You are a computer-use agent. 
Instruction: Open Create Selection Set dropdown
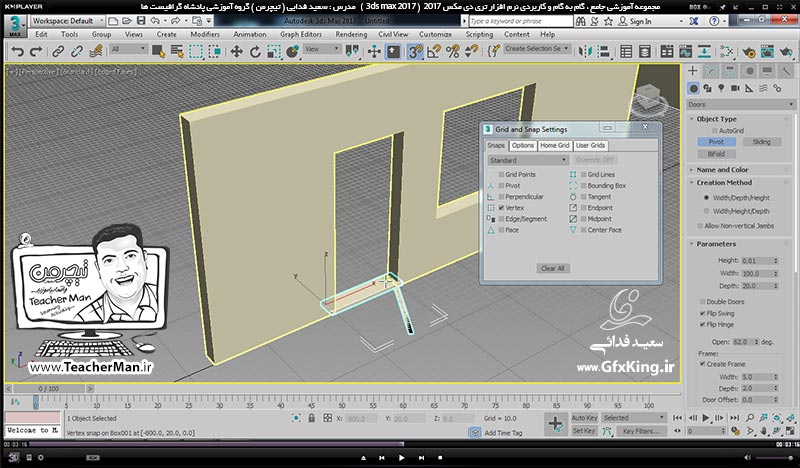[x=537, y=48]
